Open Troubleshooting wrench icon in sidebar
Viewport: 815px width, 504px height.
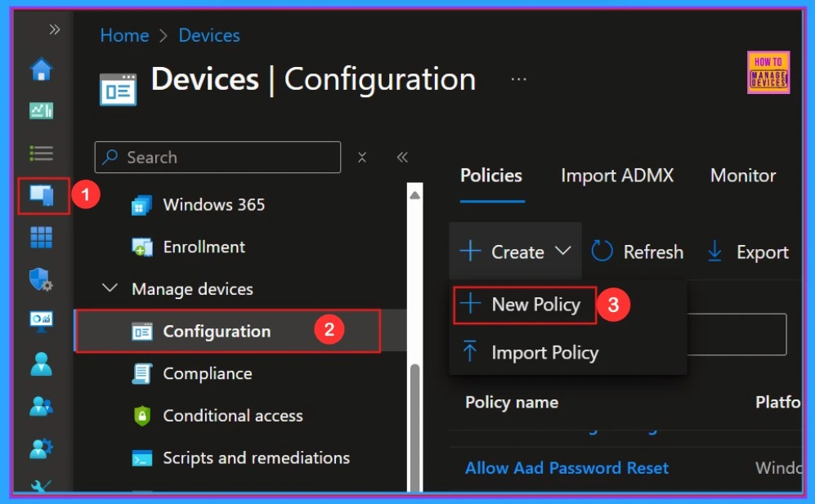pyautogui.click(x=41, y=485)
